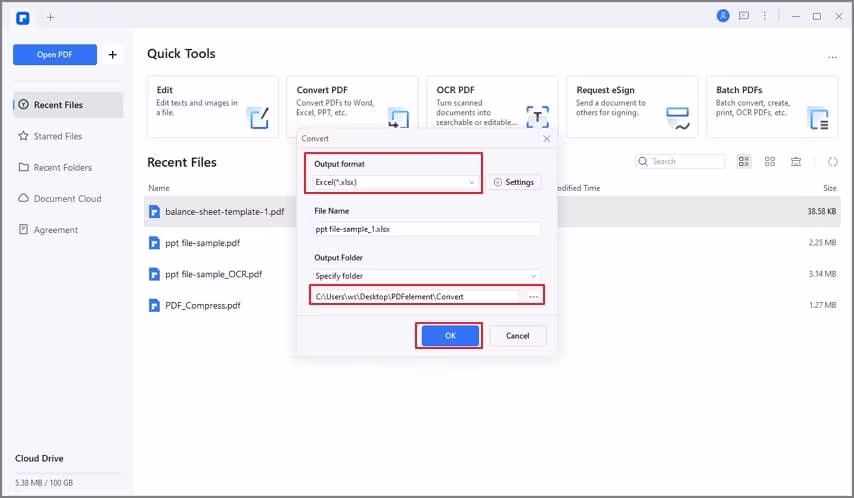Screen dimensions: 854x498
Task: Click the Cancel button in Convert dialog
Action: pyautogui.click(x=517, y=336)
